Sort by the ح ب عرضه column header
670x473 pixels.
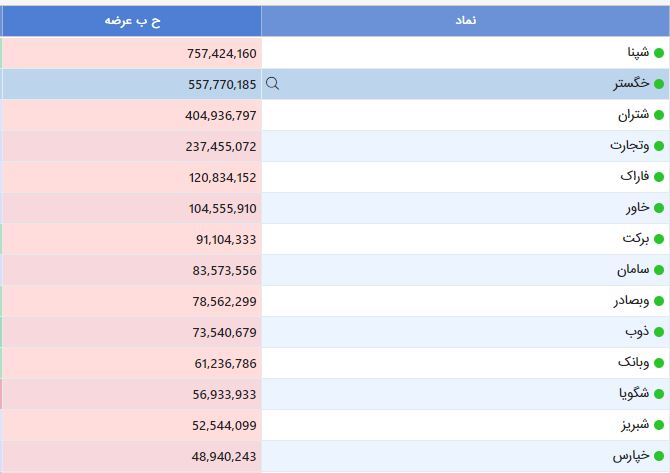pyautogui.click(x=132, y=21)
